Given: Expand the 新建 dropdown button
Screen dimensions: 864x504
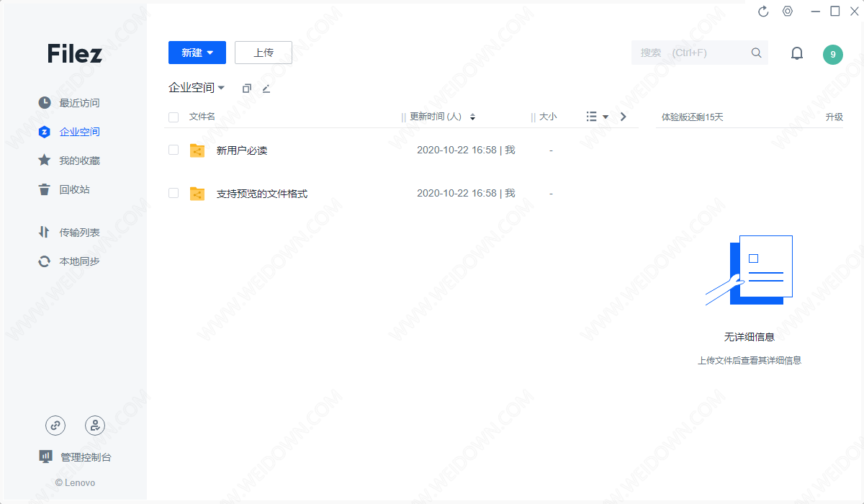Looking at the screenshot, I should pos(197,53).
